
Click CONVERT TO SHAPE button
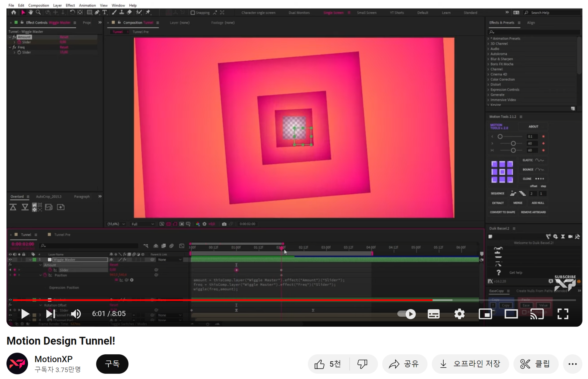tap(502, 212)
